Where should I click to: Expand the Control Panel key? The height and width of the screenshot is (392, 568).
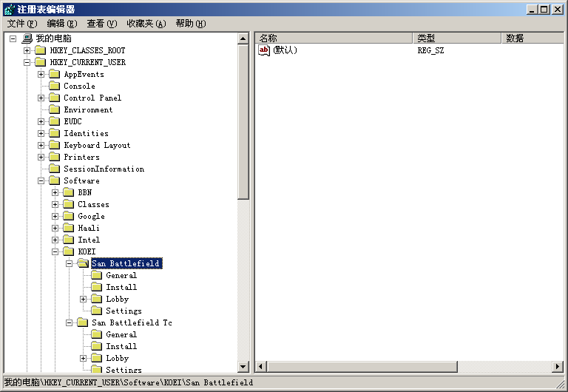[x=41, y=98]
